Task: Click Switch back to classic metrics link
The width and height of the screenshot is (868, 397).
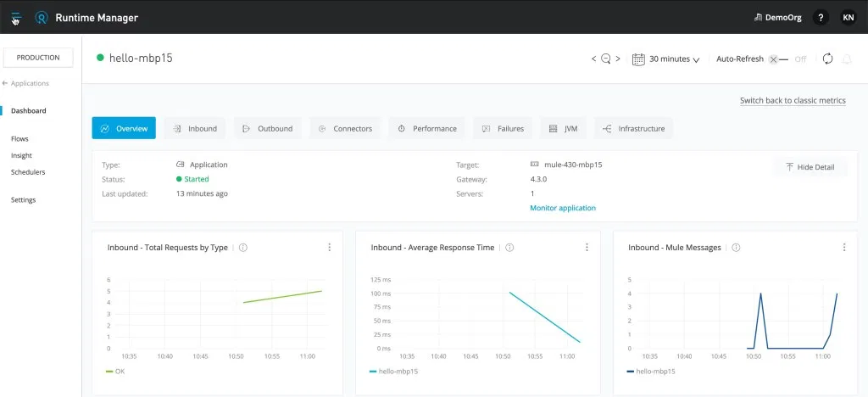Action: [793, 100]
